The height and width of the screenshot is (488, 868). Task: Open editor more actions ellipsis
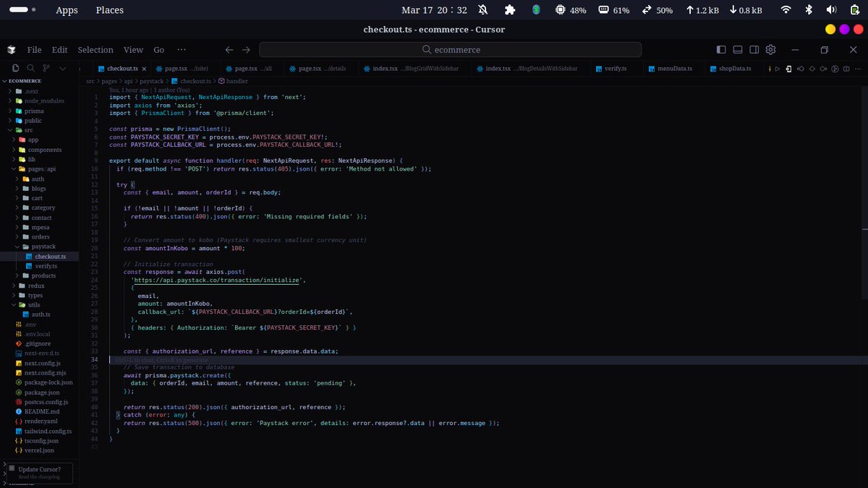point(857,69)
